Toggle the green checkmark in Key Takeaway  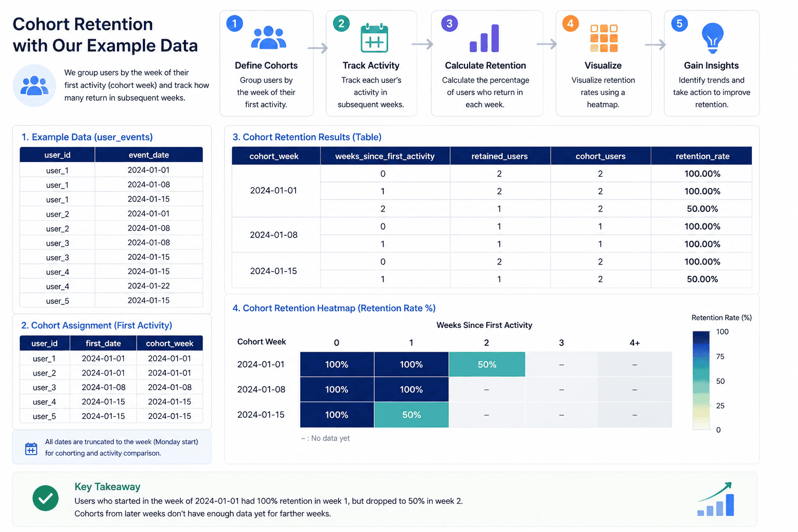[45, 498]
